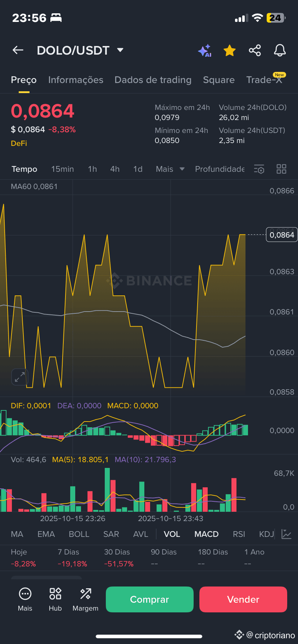Select the 1h chart interval

tap(92, 169)
